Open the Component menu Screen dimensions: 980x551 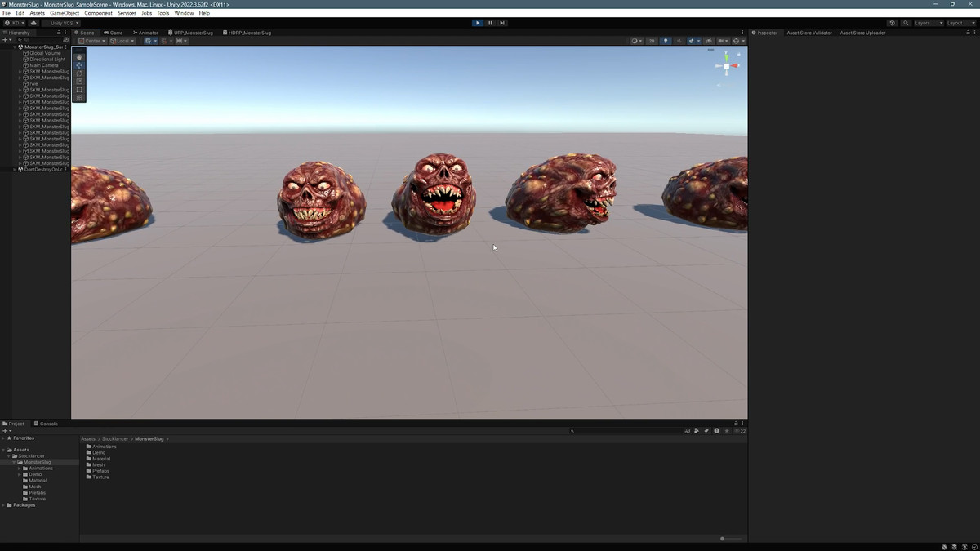coord(99,13)
